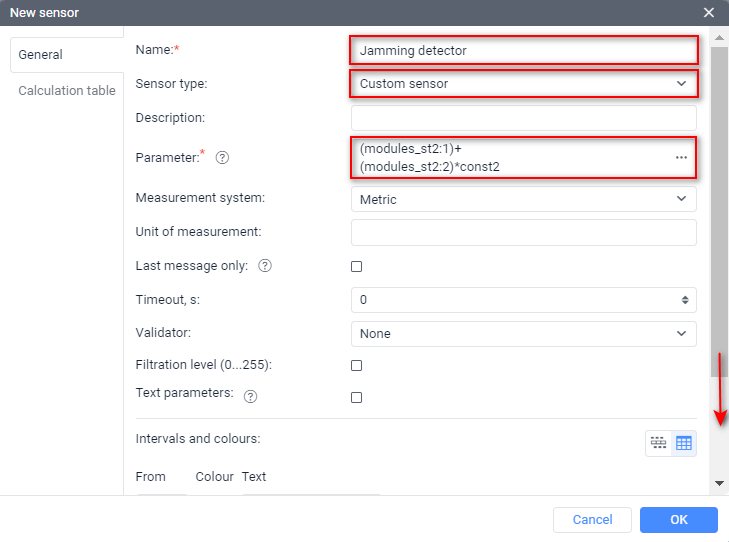Enable the Text parameters checkbox

click(x=357, y=397)
